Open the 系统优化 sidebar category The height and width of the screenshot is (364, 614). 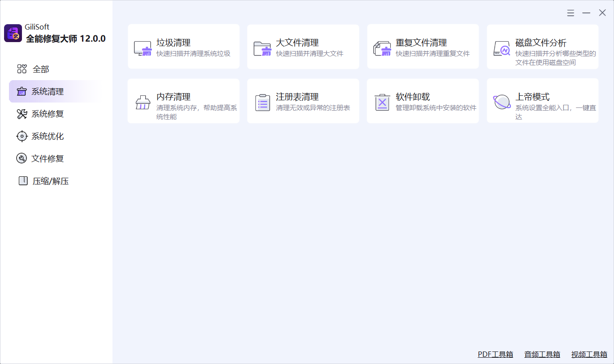coord(48,137)
